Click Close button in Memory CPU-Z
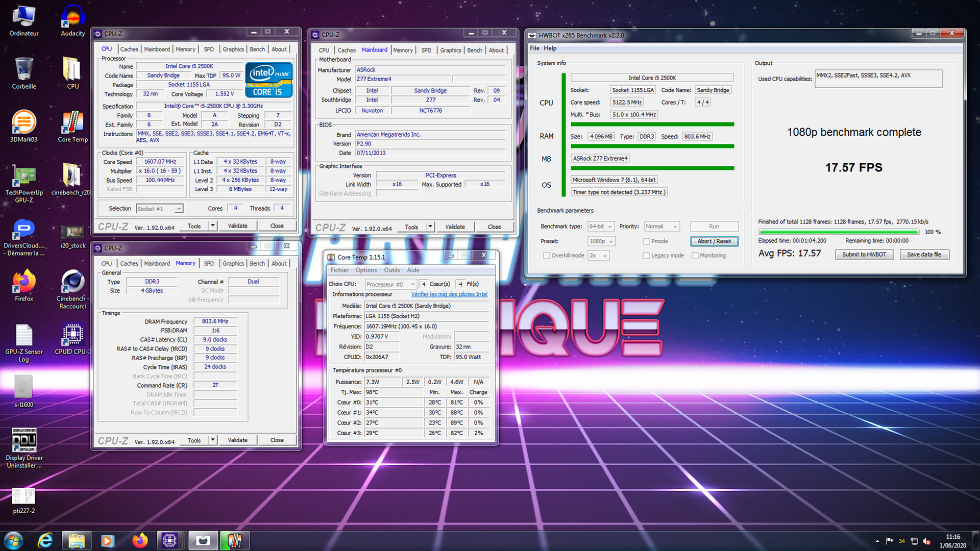Viewport: 980px width, 551px height. coord(277,440)
